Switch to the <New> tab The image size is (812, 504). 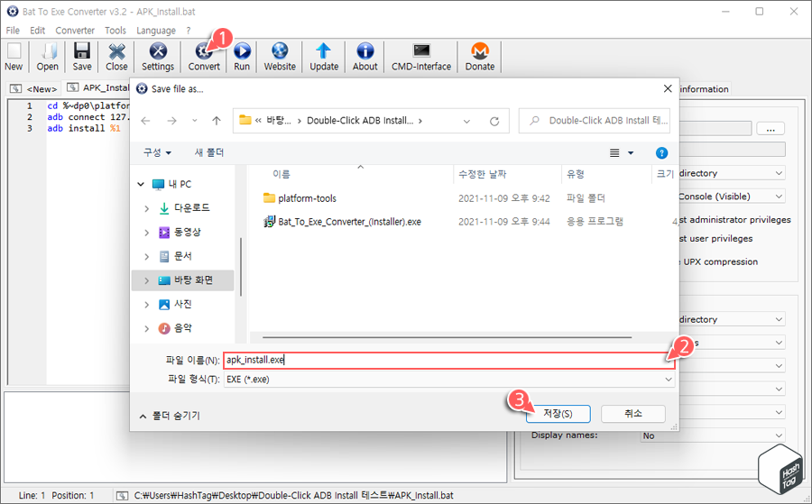[x=34, y=88]
